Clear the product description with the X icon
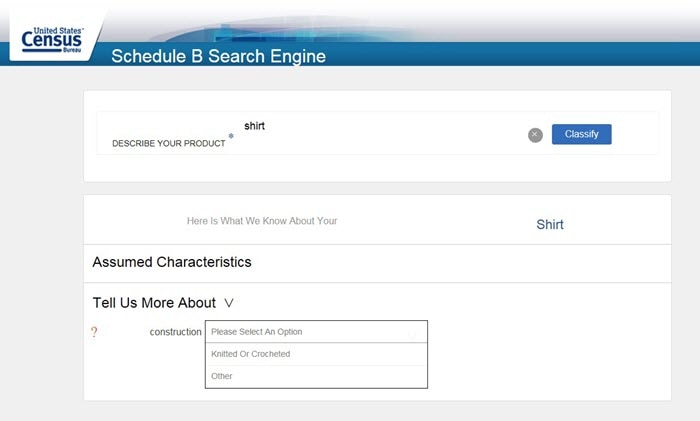Image resolution: width=700 pixels, height=421 pixels. click(535, 135)
